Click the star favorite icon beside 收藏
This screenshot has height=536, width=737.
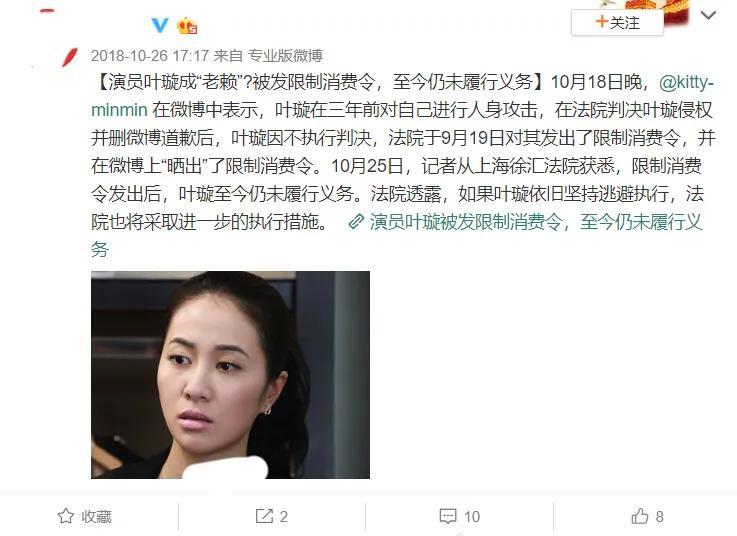point(66,516)
